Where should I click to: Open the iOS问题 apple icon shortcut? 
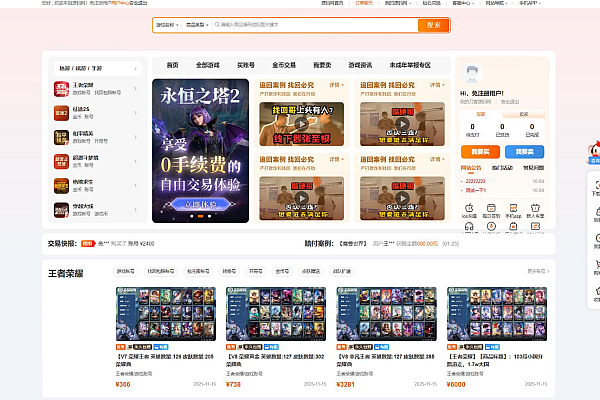[x=469, y=208]
